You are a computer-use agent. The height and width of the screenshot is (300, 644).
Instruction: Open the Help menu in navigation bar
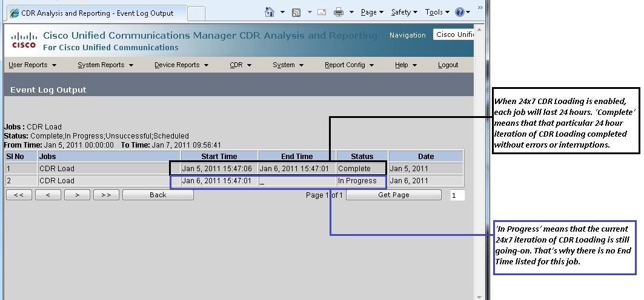(x=406, y=65)
